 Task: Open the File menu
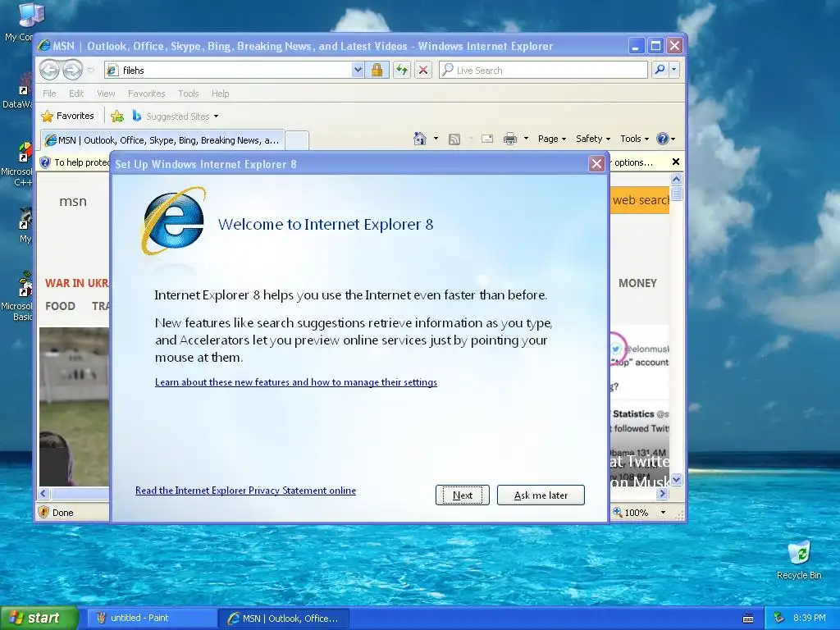49,94
